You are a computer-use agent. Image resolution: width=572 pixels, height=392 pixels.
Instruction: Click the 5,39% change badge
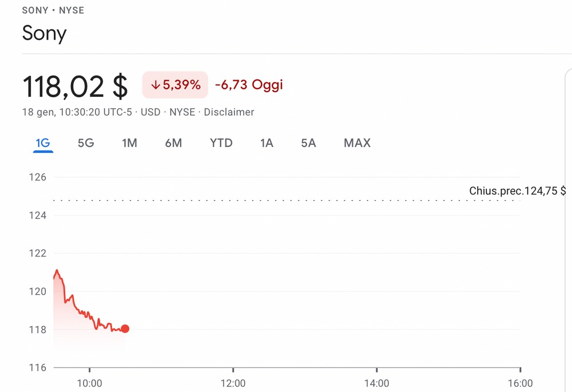(175, 85)
